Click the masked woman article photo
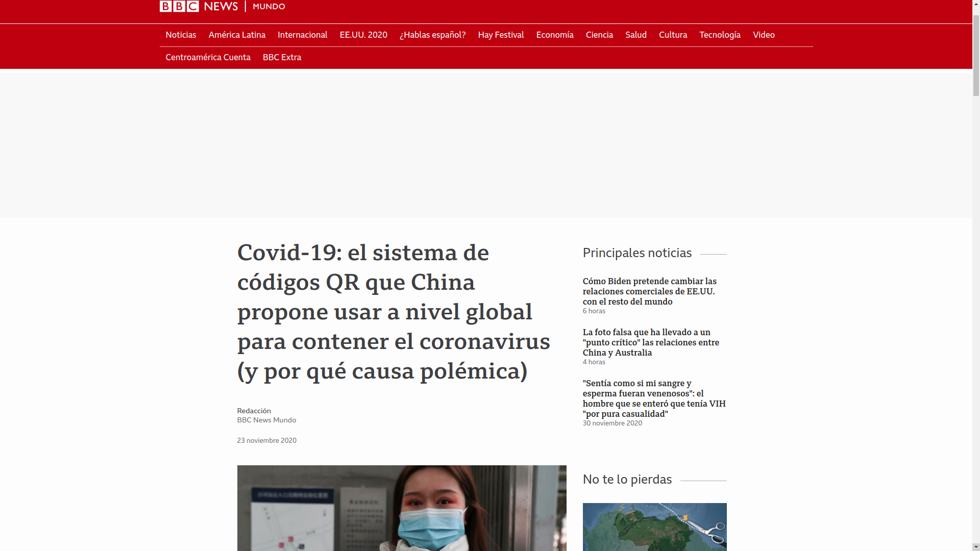The image size is (980, 551). click(x=402, y=508)
